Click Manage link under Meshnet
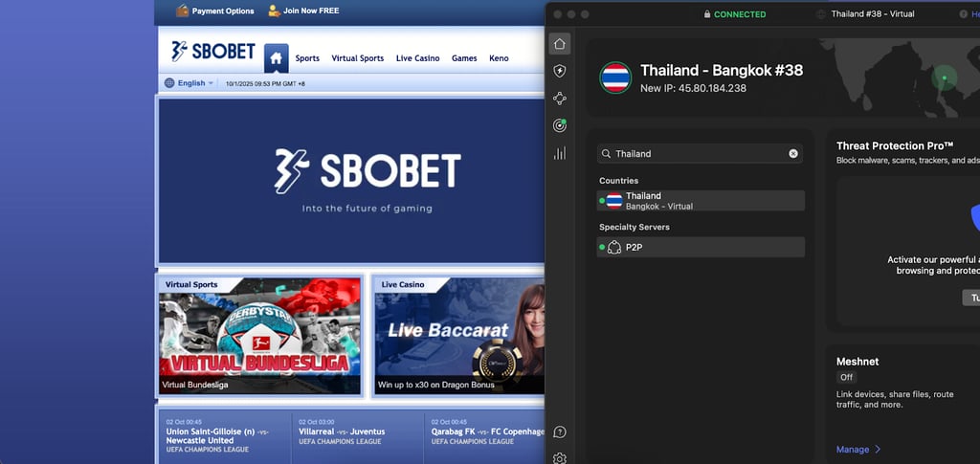This screenshot has height=464, width=980. [853, 449]
